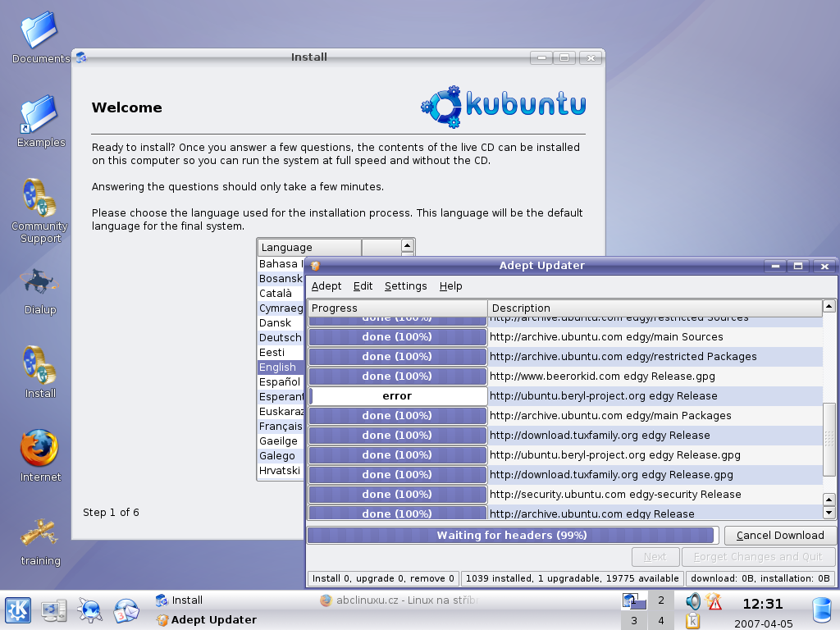Image resolution: width=840 pixels, height=630 pixels.
Task: Launch Konqueror from the panel
Action: point(89,610)
